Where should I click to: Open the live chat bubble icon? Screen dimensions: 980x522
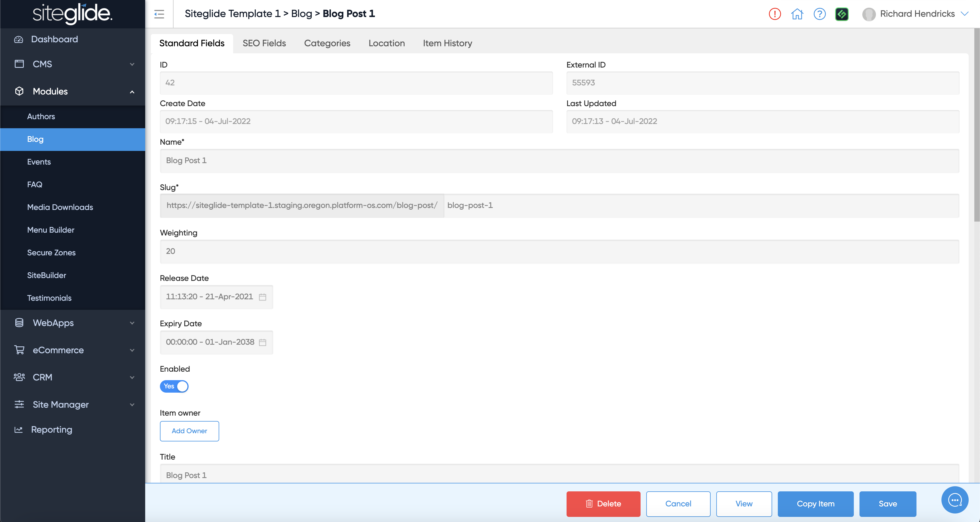click(x=954, y=500)
